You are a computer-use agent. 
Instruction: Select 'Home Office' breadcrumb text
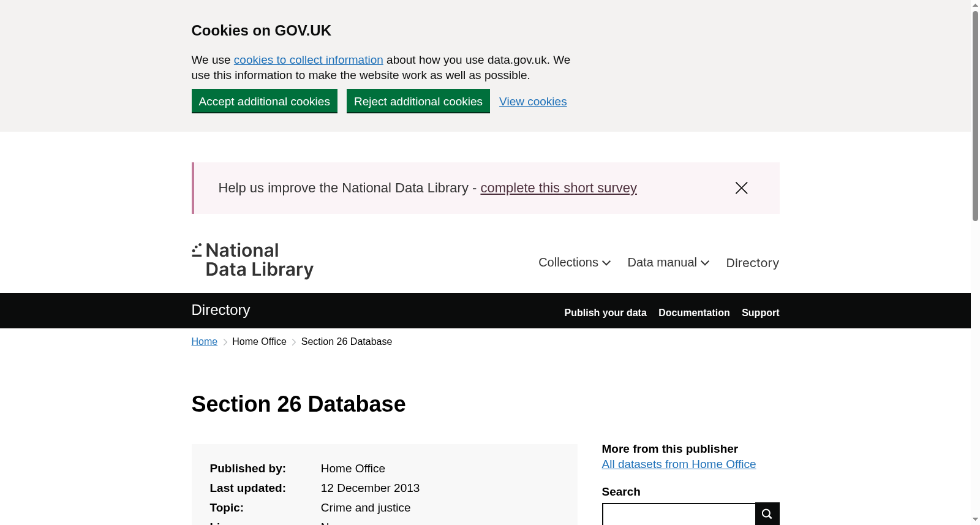(x=259, y=342)
